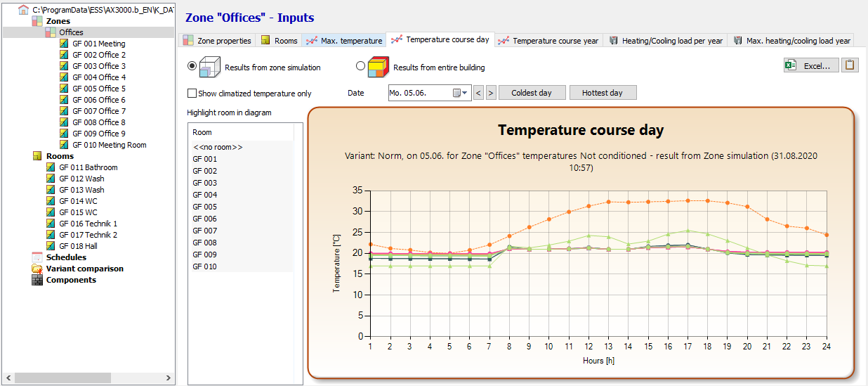Open the date picker dropdown
The image size is (868, 386).
(x=464, y=93)
